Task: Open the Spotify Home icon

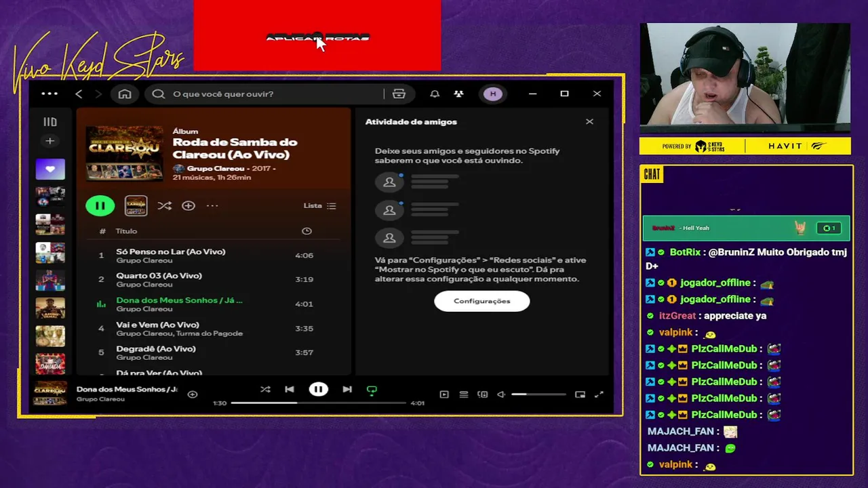Action: 125,94
